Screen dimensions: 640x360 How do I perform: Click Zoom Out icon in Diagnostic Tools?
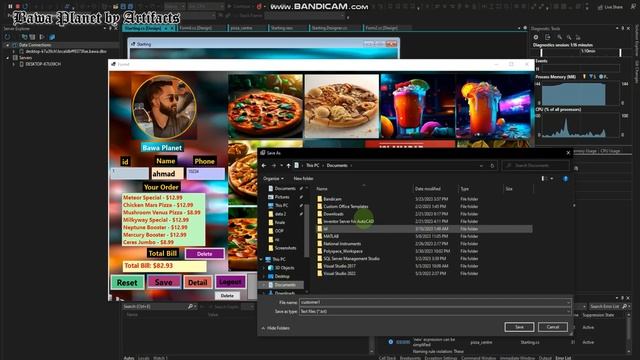tap(569, 37)
